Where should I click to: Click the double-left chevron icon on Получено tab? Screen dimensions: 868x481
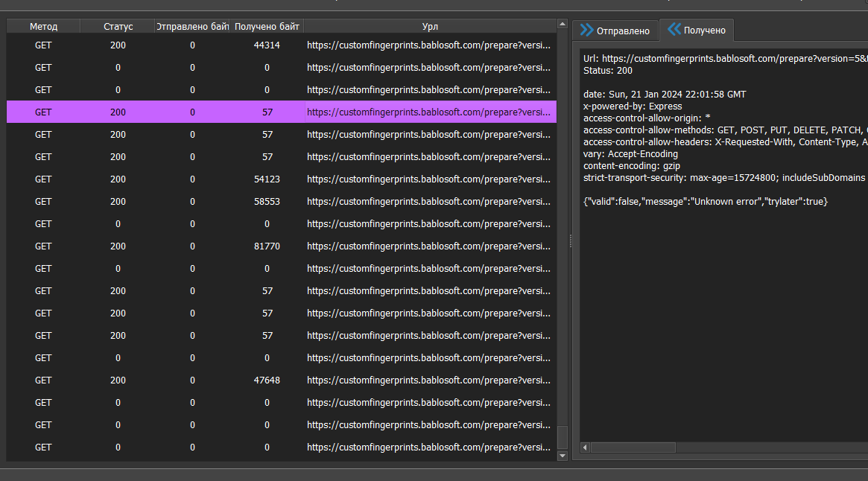tap(673, 30)
